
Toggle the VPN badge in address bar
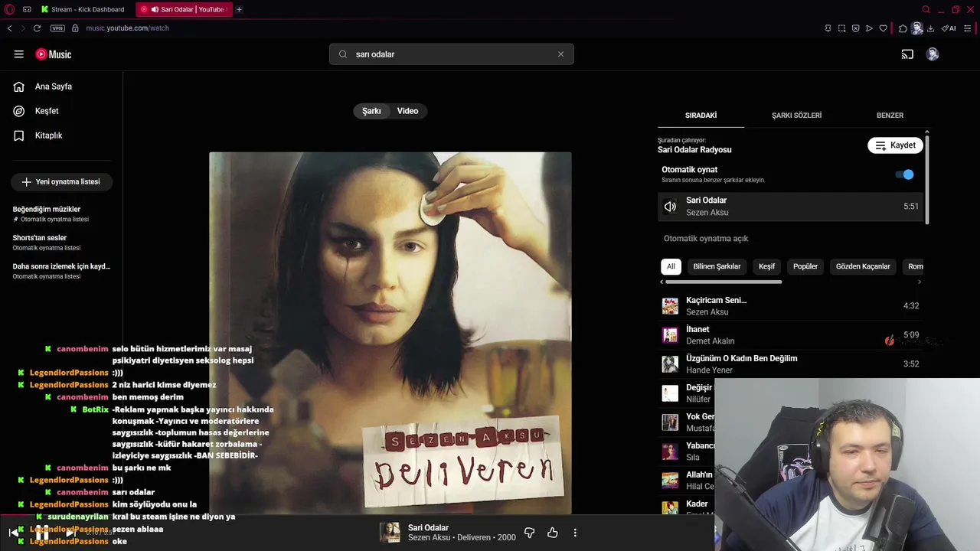[57, 28]
